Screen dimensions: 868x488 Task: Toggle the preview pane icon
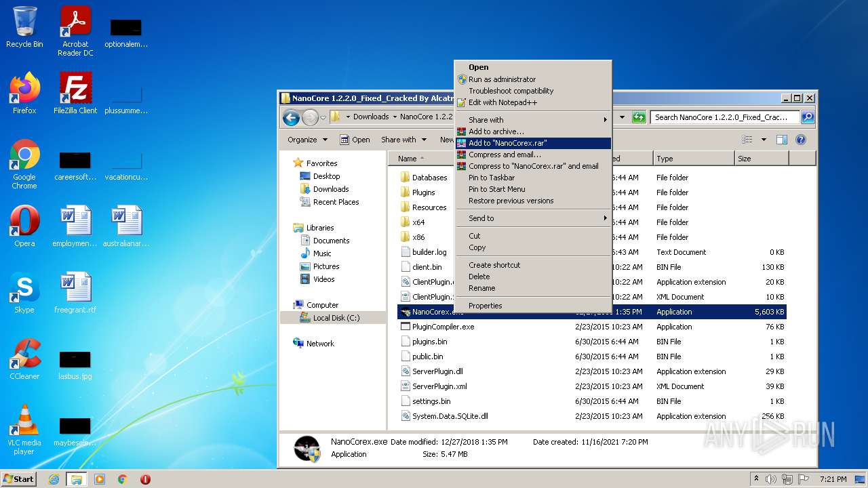(x=782, y=140)
